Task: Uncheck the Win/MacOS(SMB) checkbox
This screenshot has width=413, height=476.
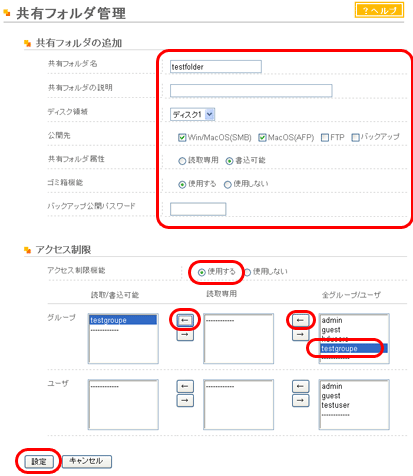Action: pos(182,137)
